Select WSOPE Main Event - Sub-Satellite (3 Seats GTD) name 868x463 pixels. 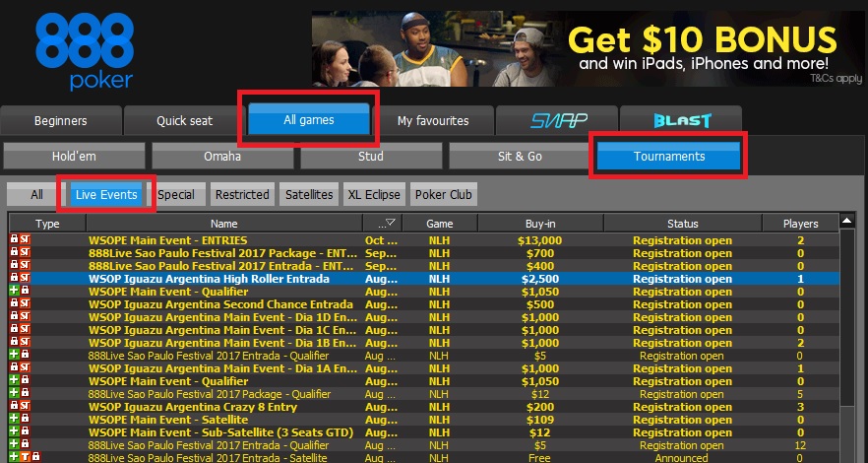point(220,432)
